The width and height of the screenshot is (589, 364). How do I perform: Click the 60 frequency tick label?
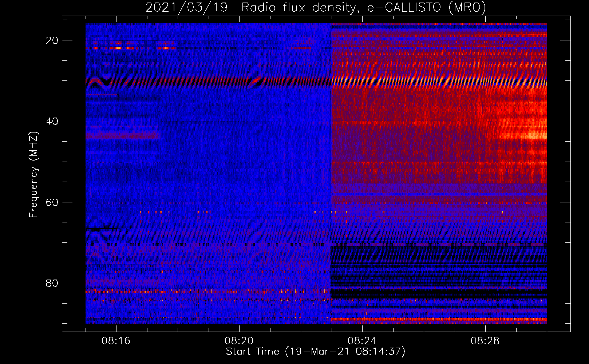[x=52, y=202]
